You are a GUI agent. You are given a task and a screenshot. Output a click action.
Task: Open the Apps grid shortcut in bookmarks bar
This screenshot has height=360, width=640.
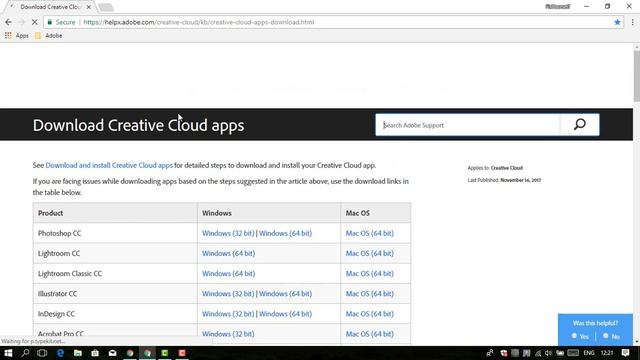click(x=17, y=36)
